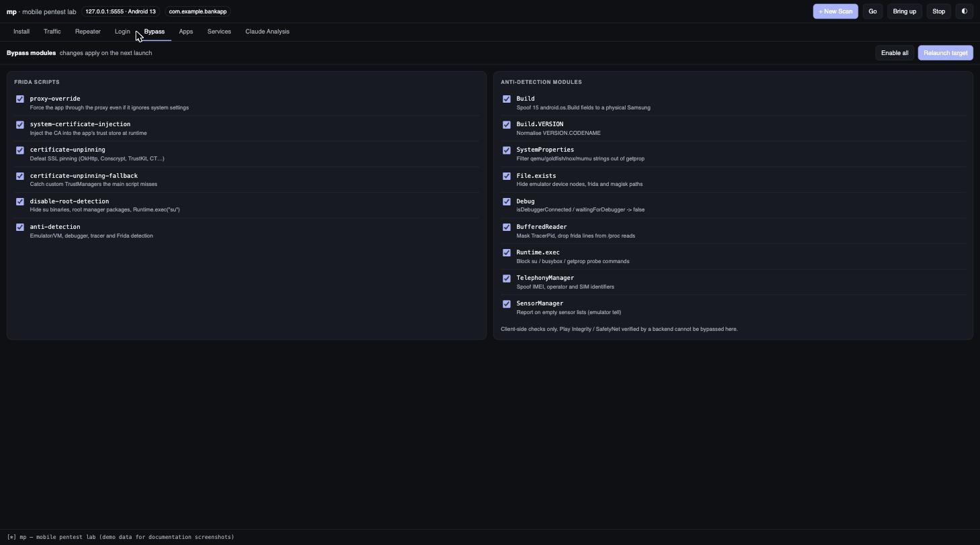Toggle the File.exists module checkbox

click(x=507, y=176)
